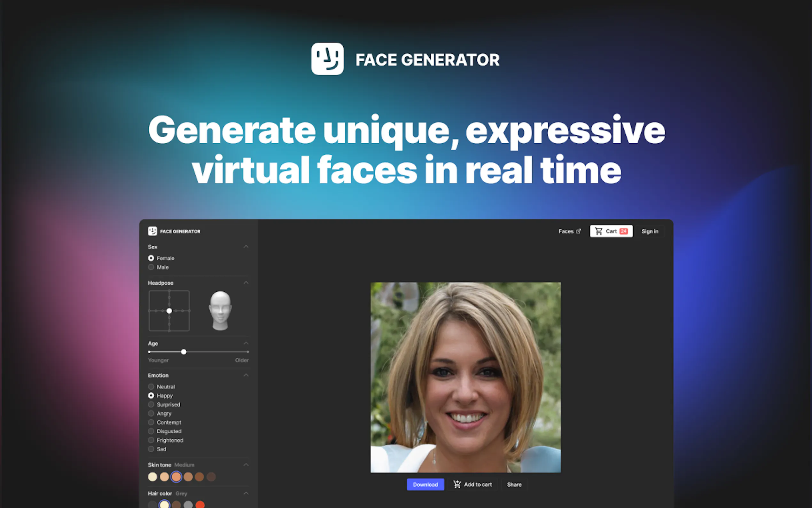Click the external link icon beside Faces
The height and width of the screenshot is (508, 812).
coord(578,231)
